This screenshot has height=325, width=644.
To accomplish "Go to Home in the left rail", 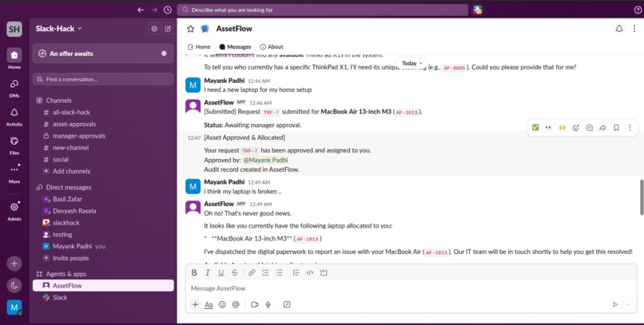I will point(14,58).
